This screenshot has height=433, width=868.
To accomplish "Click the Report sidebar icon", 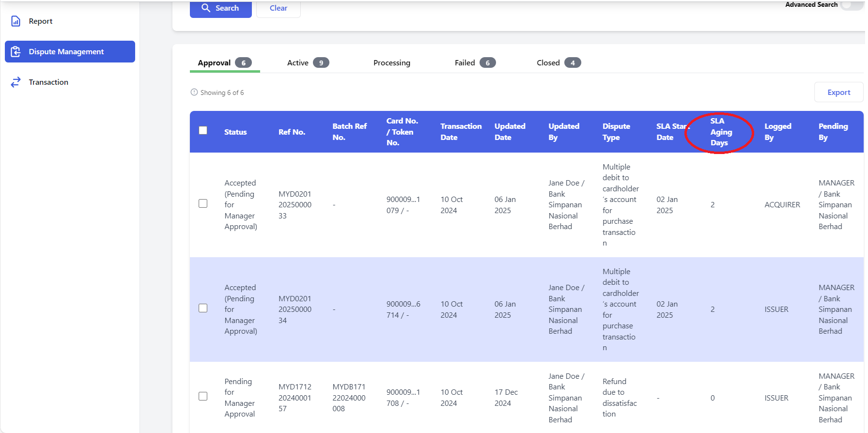I will [x=15, y=21].
